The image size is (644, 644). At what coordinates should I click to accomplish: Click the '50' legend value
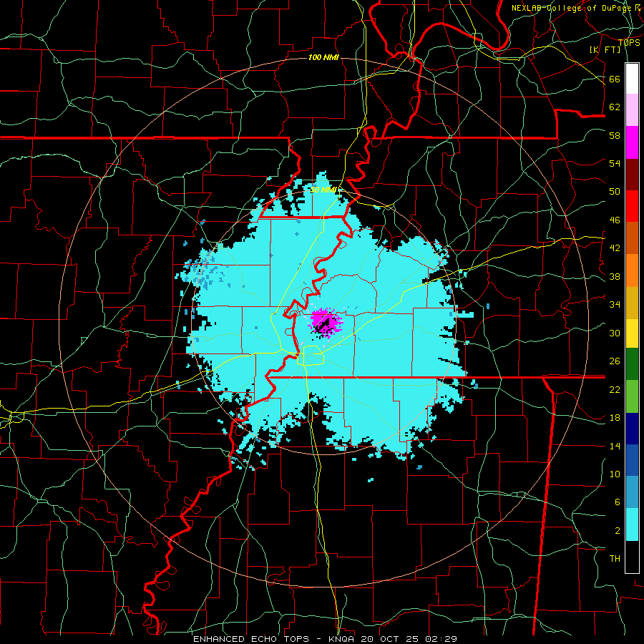tap(615, 192)
